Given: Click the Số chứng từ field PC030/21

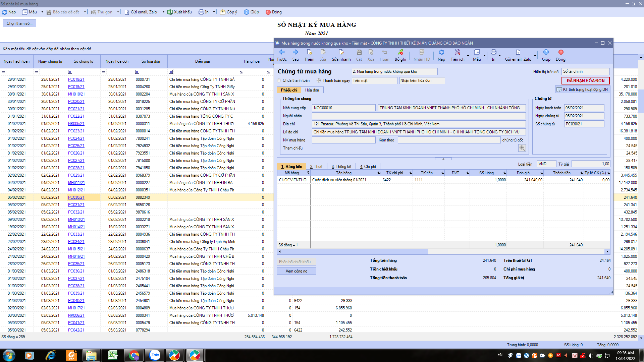Looking at the screenshot, I should tap(584, 124).
